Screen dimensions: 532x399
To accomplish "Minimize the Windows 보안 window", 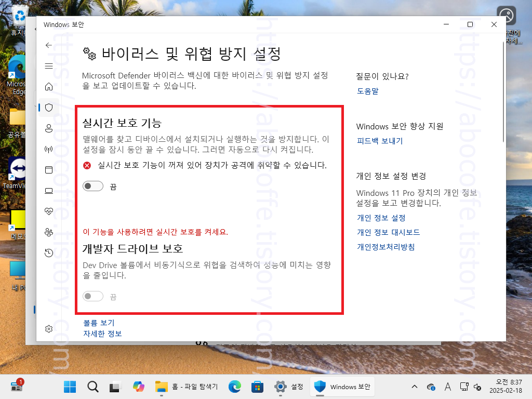I will pos(446,24).
